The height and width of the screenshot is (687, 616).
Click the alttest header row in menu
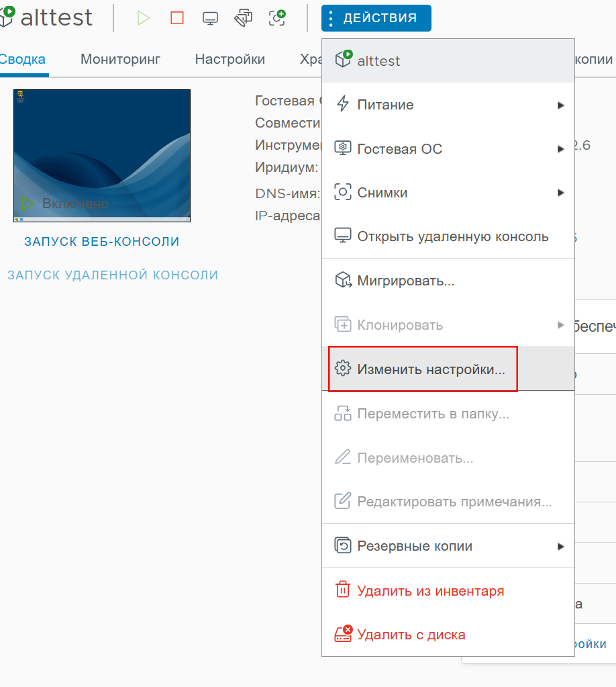pos(448,60)
